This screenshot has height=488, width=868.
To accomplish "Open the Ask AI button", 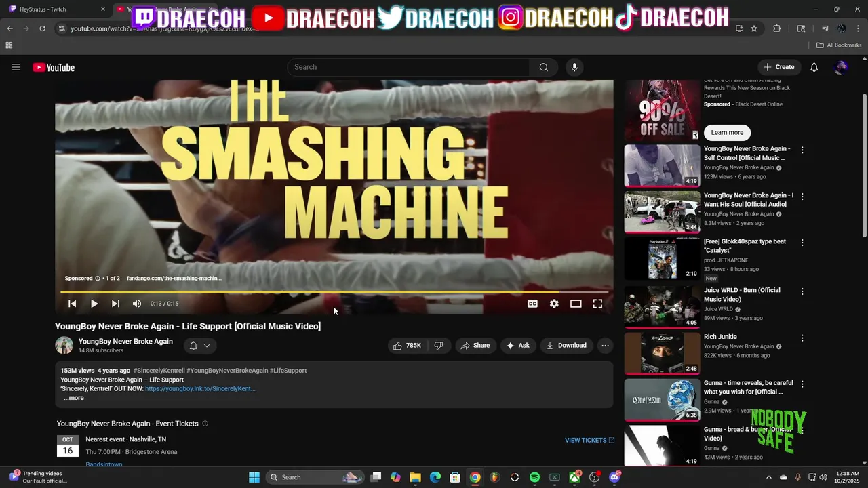I will pyautogui.click(x=517, y=346).
